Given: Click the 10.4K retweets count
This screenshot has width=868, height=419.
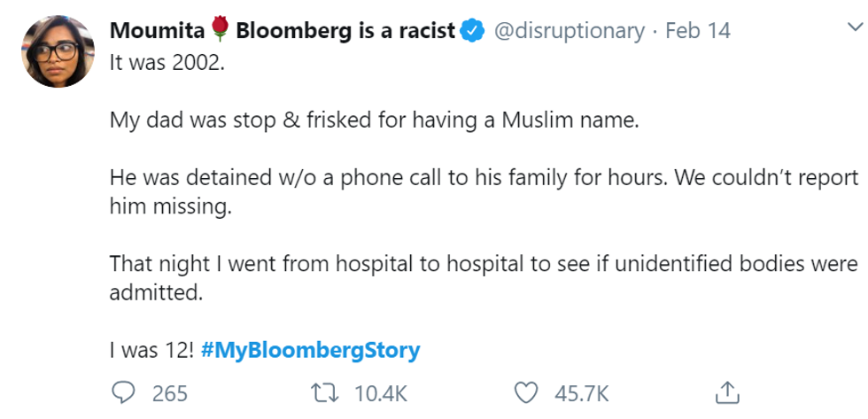Looking at the screenshot, I should click(381, 392).
